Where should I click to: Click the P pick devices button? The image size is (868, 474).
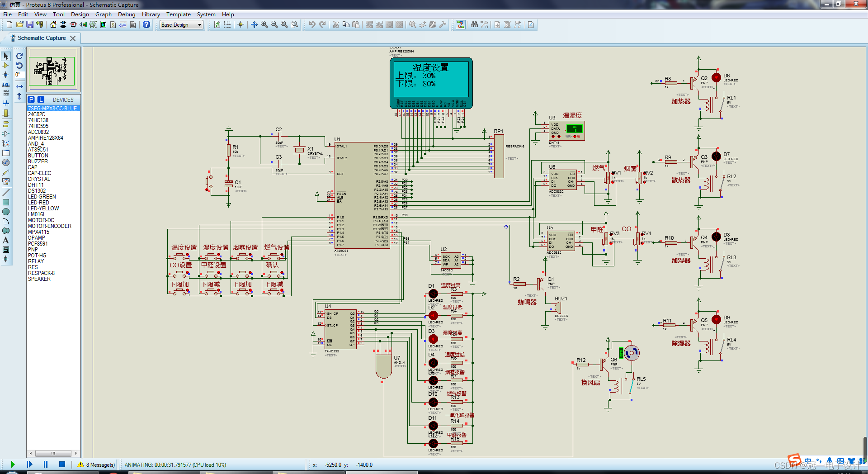(31, 100)
